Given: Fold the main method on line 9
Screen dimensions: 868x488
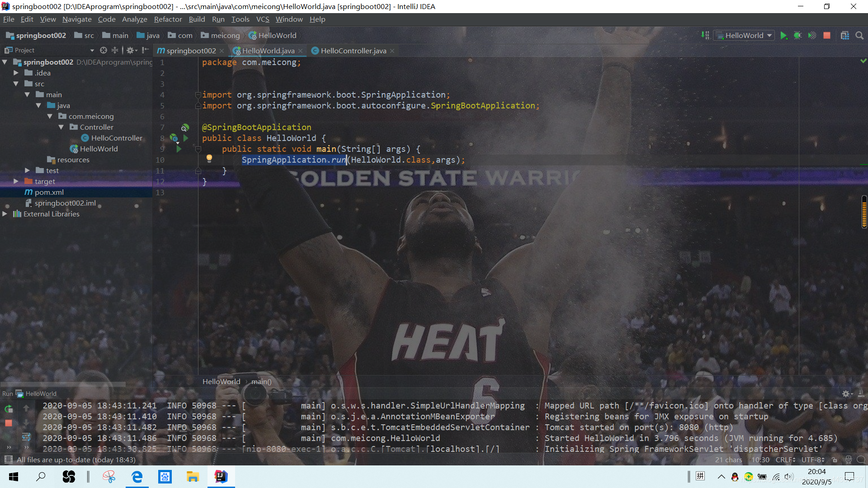Looking at the screenshot, I should 198,149.
